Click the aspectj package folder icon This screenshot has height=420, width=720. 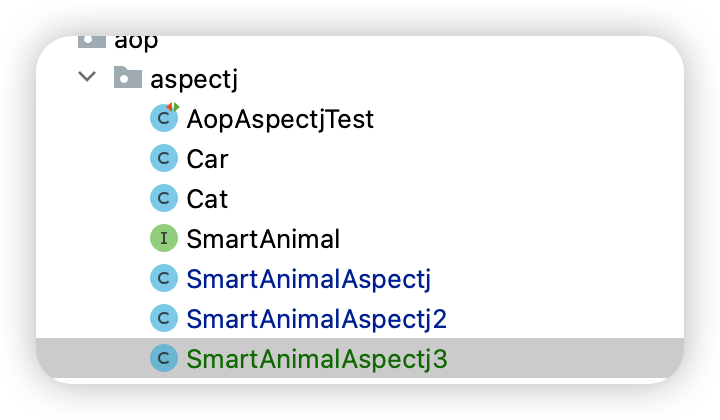coord(128,77)
